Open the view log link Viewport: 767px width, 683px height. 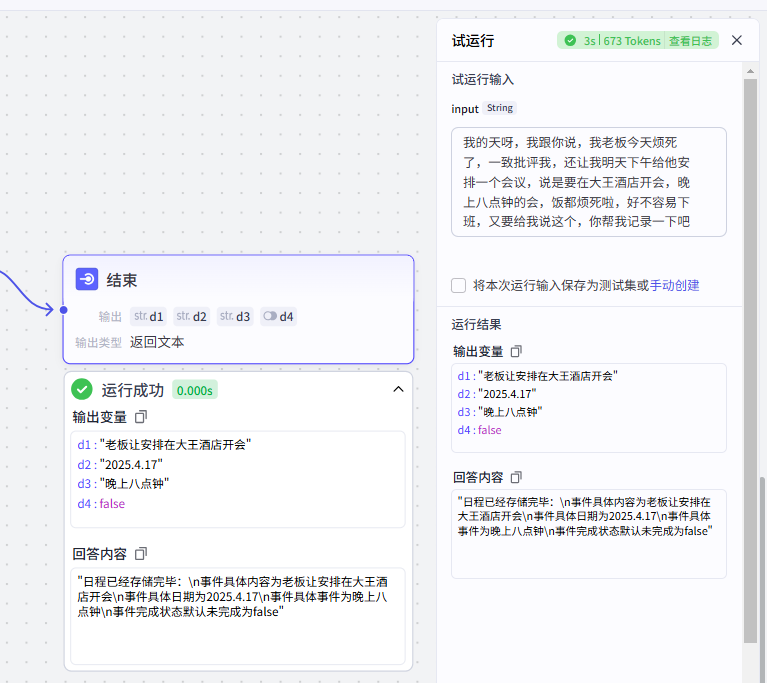(x=691, y=41)
